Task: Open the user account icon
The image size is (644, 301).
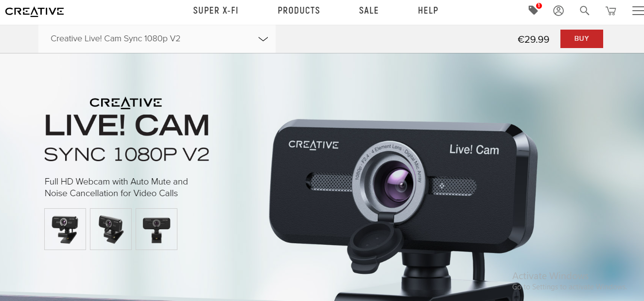Action: 558,11
